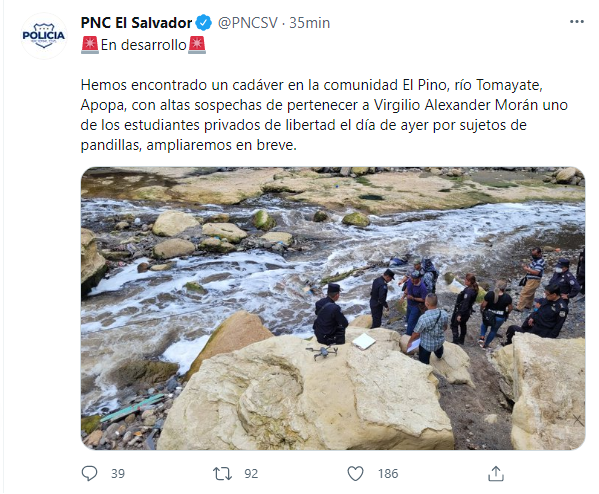Image resolution: width=599 pixels, height=494 pixels.
Task: Click the reply count 39
Action: point(118,474)
